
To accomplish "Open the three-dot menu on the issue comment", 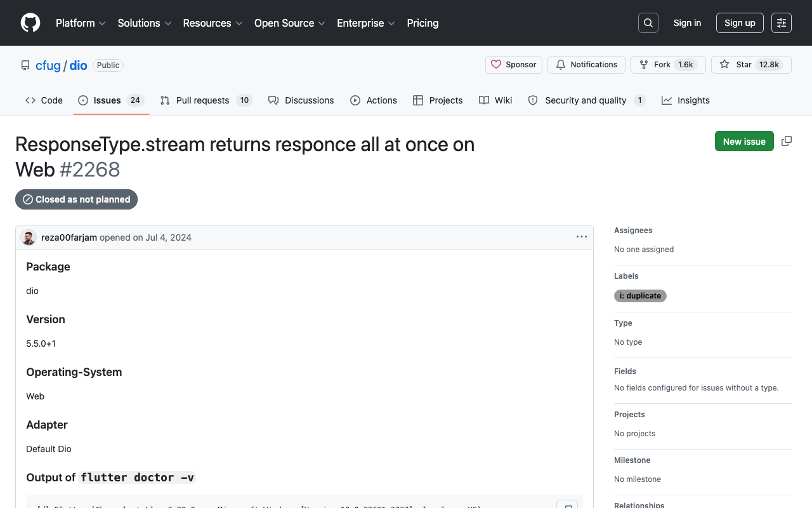I will tap(582, 237).
